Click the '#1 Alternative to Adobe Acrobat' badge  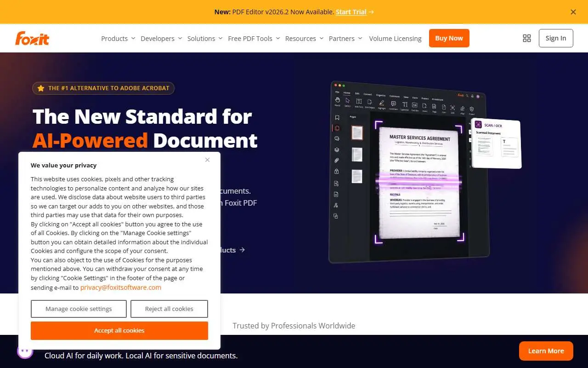click(103, 88)
